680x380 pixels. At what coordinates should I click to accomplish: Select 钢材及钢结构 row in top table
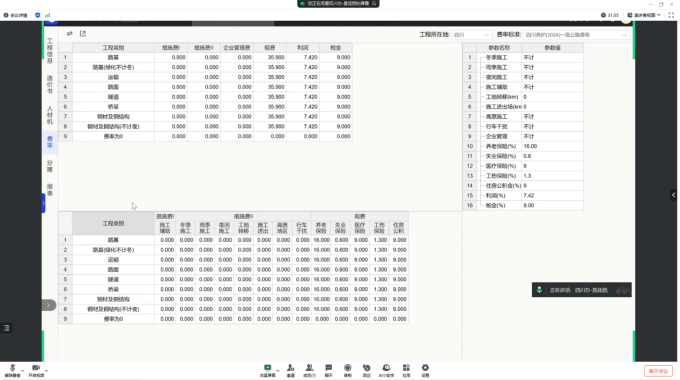(206, 117)
